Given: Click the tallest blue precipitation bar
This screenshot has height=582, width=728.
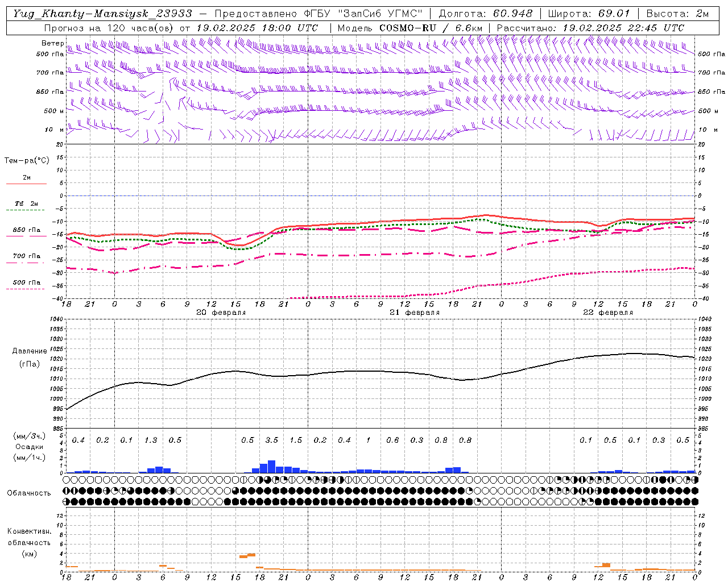Looking at the screenshot, I should point(272,467).
